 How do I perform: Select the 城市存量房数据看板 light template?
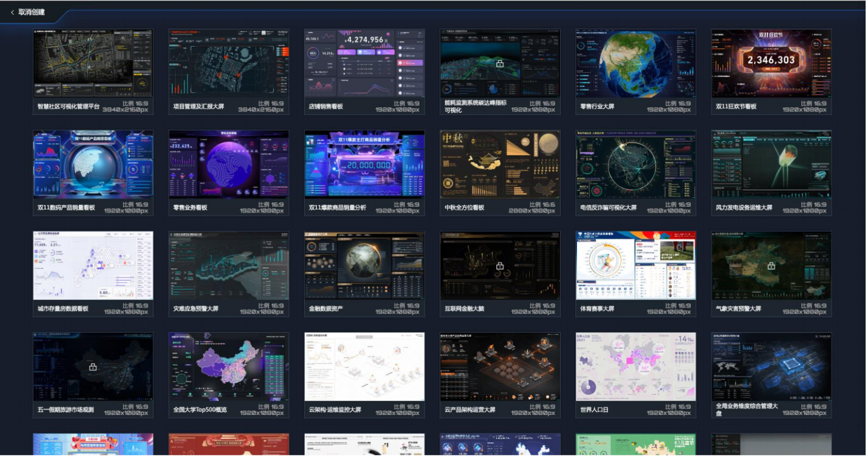(93, 265)
